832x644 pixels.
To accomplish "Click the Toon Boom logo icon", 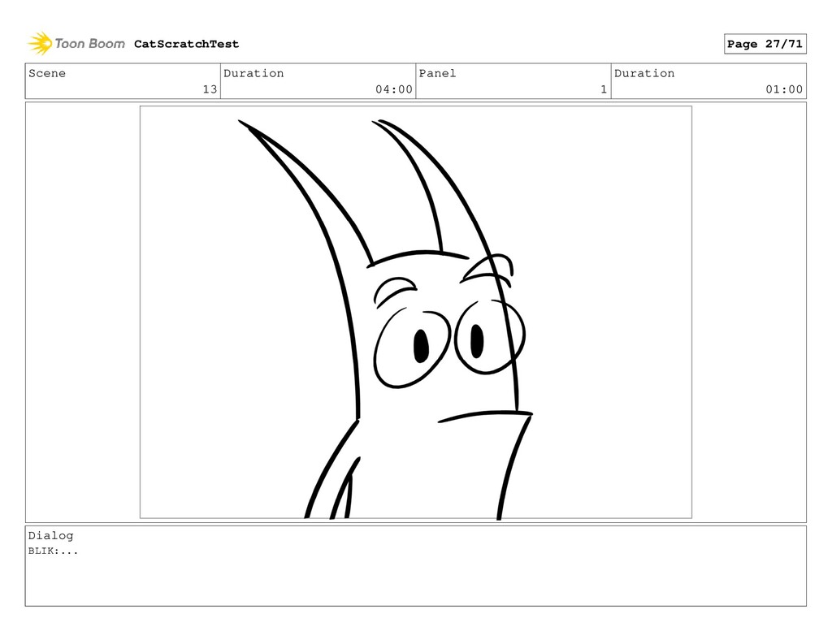I will click(x=40, y=44).
